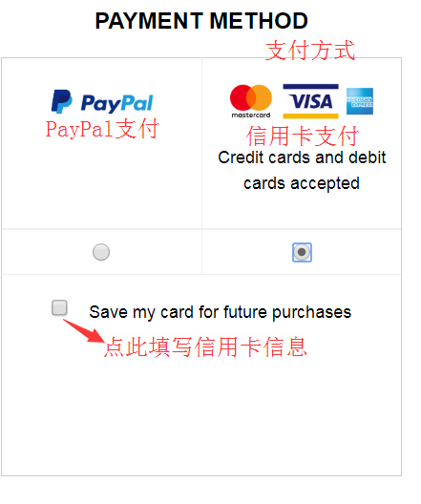Click the red '信用卡支付' annotation text
This screenshot has height=504, width=421.
(302, 136)
